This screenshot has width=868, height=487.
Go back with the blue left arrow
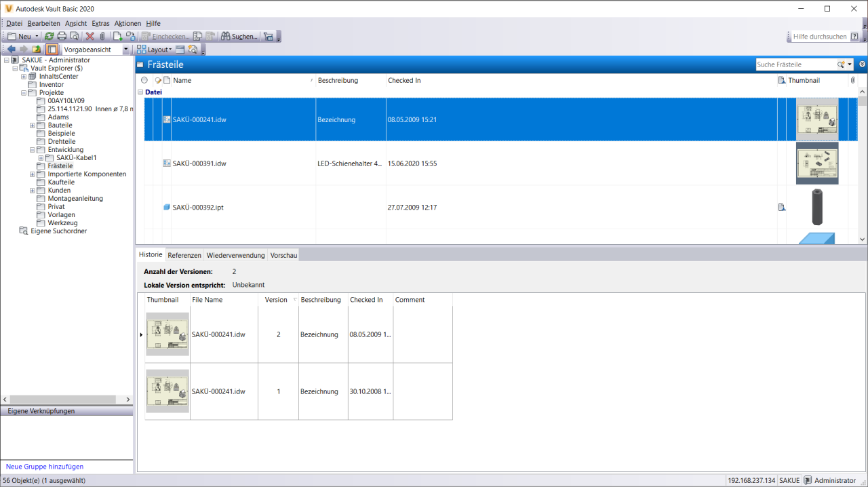[12, 50]
